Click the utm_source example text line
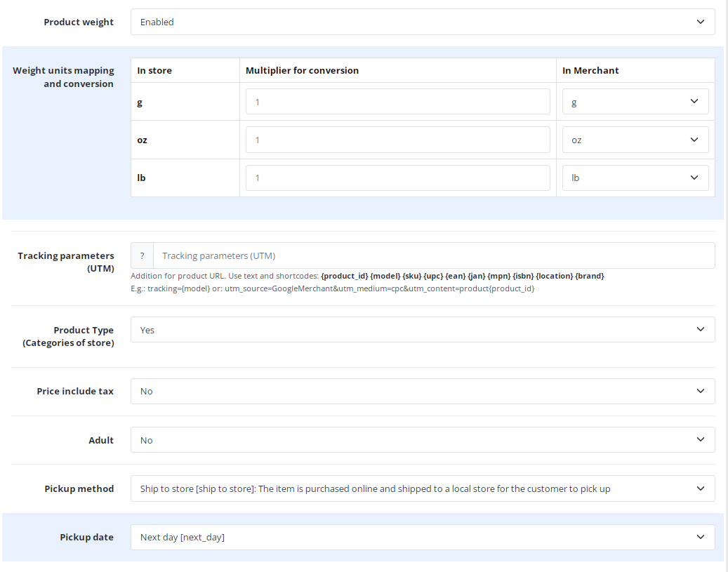 333,288
